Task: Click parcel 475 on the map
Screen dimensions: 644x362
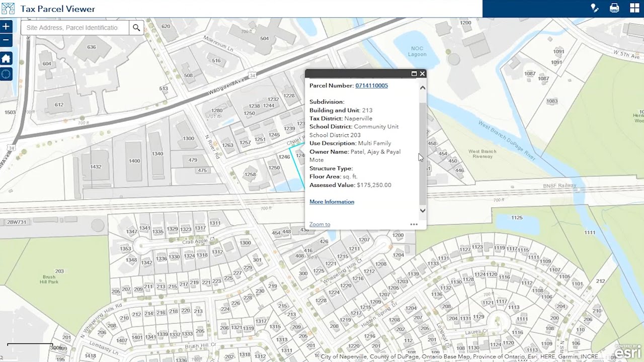Action: [x=202, y=170]
